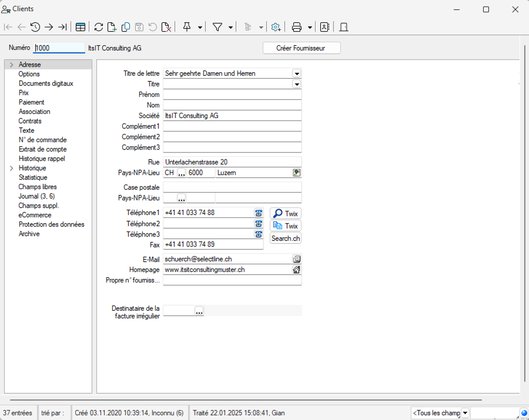Click the Créer Fournisseur button
Image resolution: width=529 pixels, height=420 pixels.
click(x=301, y=48)
